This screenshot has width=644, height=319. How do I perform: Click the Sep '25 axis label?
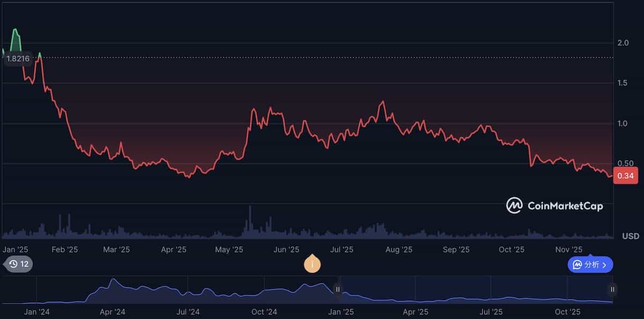pos(457,249)
